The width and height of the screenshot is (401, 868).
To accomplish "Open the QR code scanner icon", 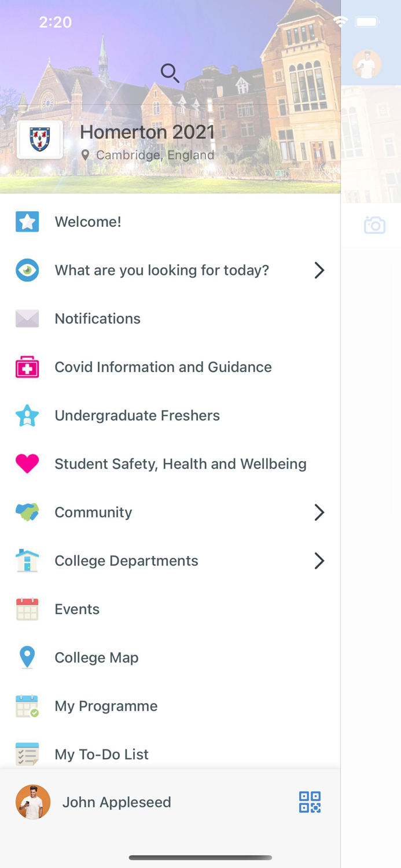I will pos(310,802).
